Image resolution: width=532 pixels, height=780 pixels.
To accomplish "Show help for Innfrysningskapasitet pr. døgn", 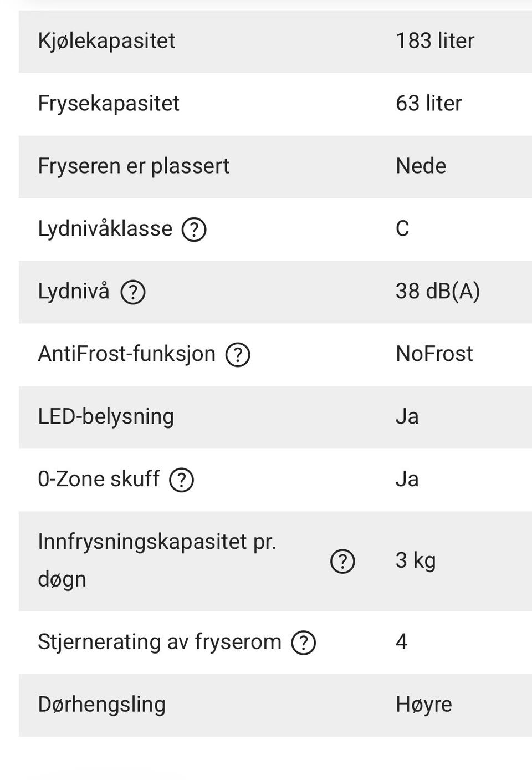I will pyautogui.click(x=342, y=562).
